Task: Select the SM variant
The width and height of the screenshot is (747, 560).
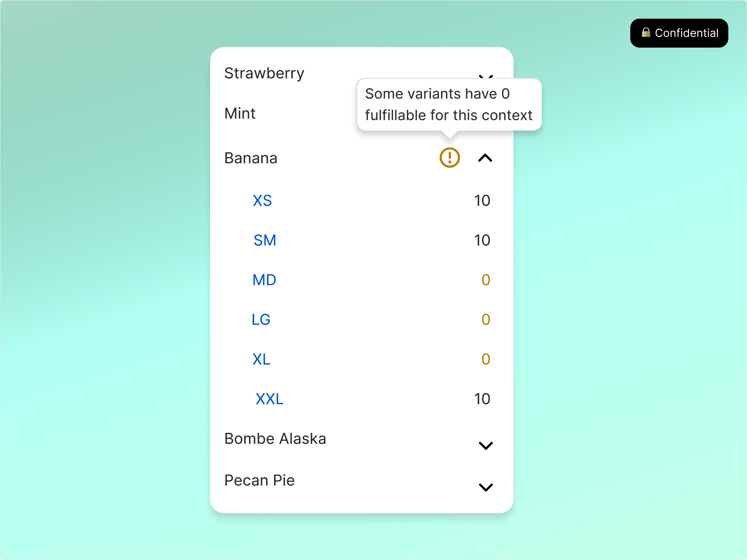Action: pyautogui.click(x=265, y=240)
